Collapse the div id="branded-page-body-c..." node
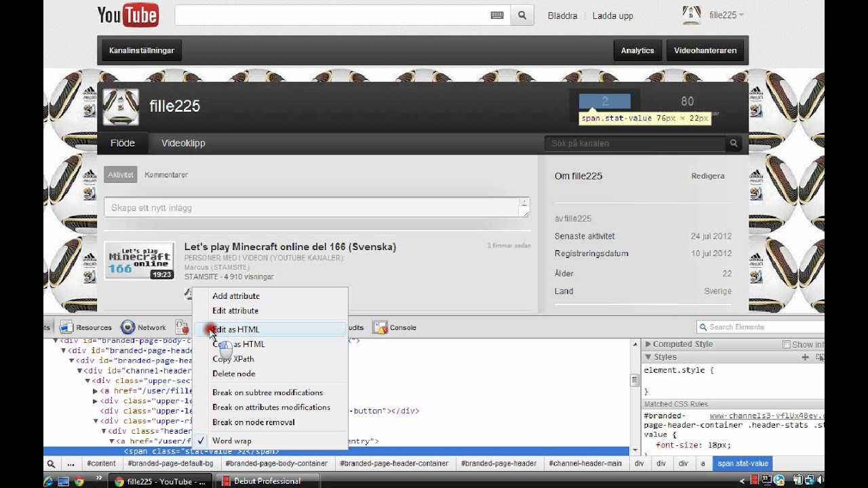 tap(56, 342)
